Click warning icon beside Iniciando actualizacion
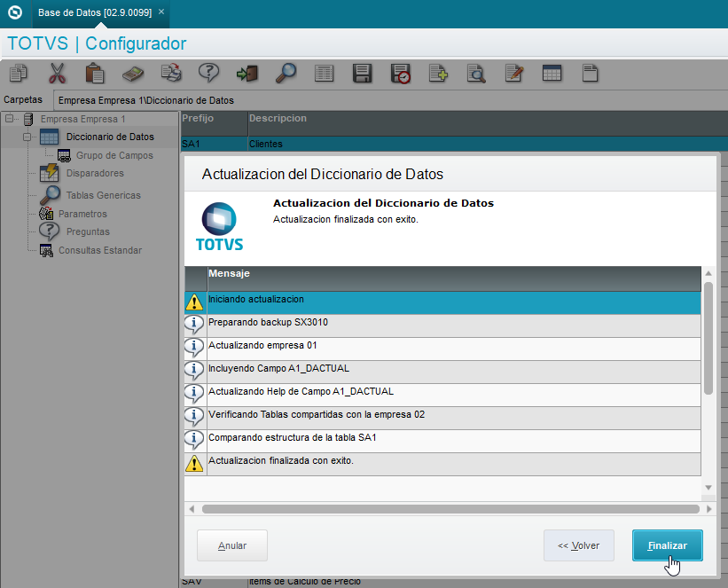Viewport: 728px width, 588px height. 194,302
